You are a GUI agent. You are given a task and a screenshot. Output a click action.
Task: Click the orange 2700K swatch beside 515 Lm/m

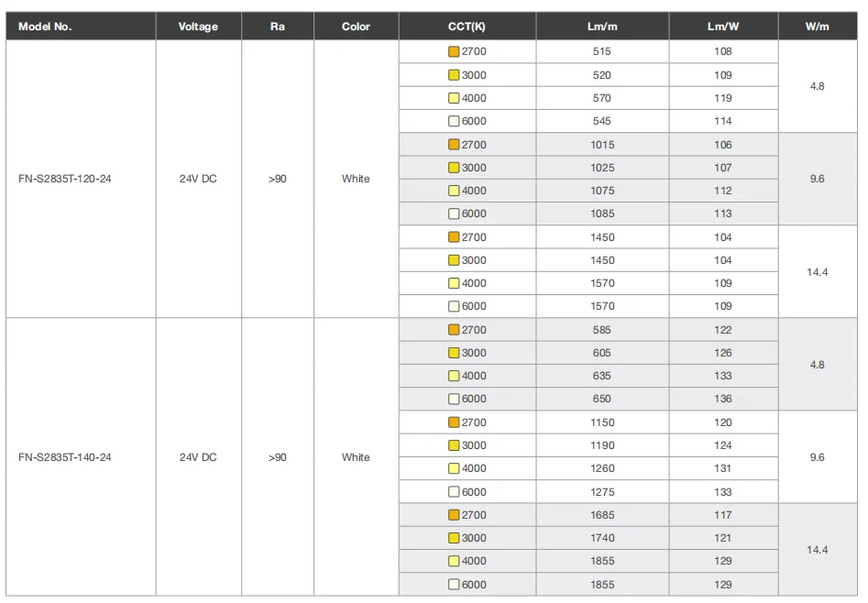click(453, 52)
